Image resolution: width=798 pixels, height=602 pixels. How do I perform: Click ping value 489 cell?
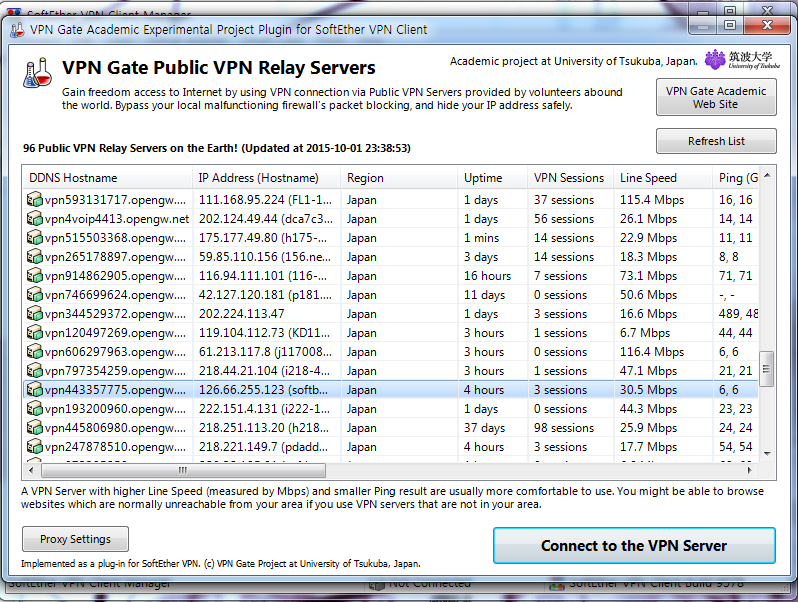click(738, 313)
